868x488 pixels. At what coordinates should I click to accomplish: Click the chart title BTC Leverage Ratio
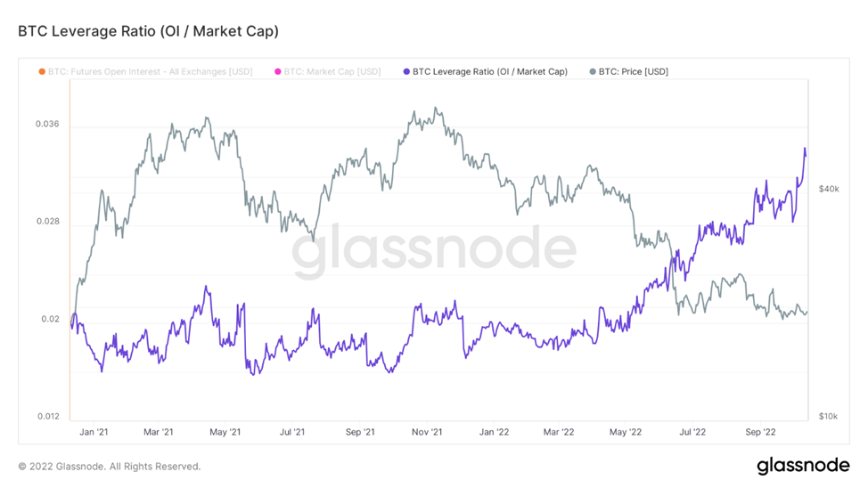coord(148,31)
